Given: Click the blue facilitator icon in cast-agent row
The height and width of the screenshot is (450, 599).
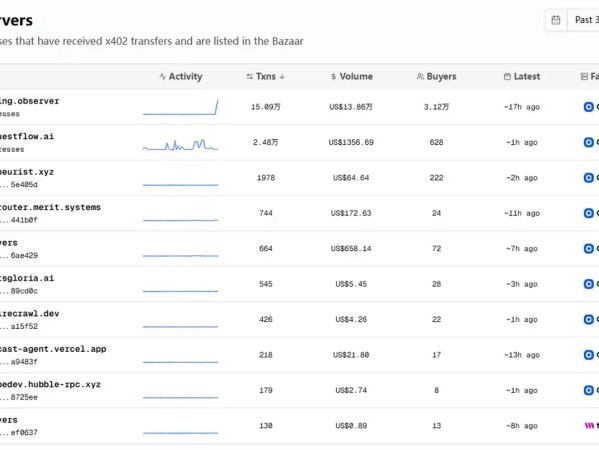Looking at the screenshot, I should 588,355.
